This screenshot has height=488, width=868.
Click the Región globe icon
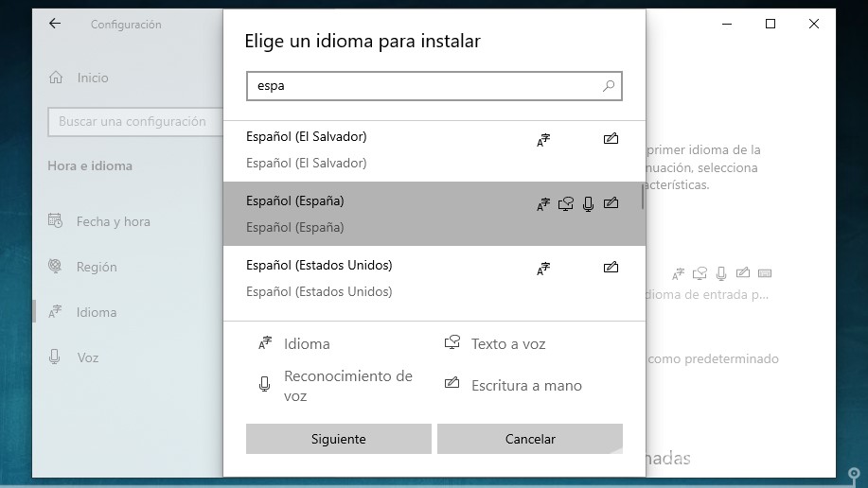pyautogui.click(x=55, y=266)
